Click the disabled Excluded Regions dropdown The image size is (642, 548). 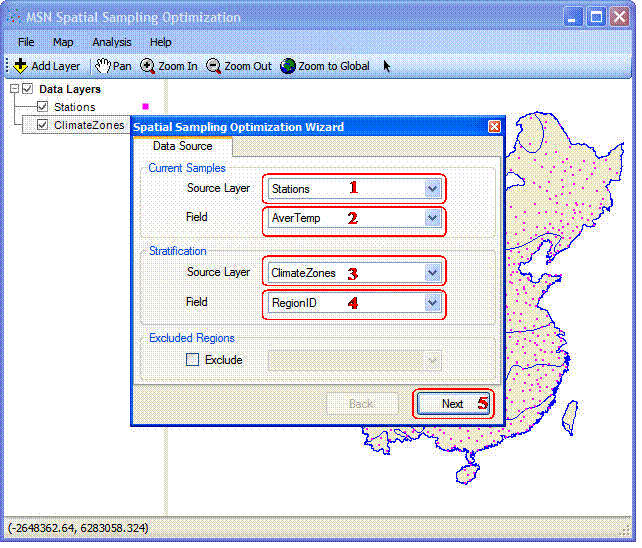355,361
